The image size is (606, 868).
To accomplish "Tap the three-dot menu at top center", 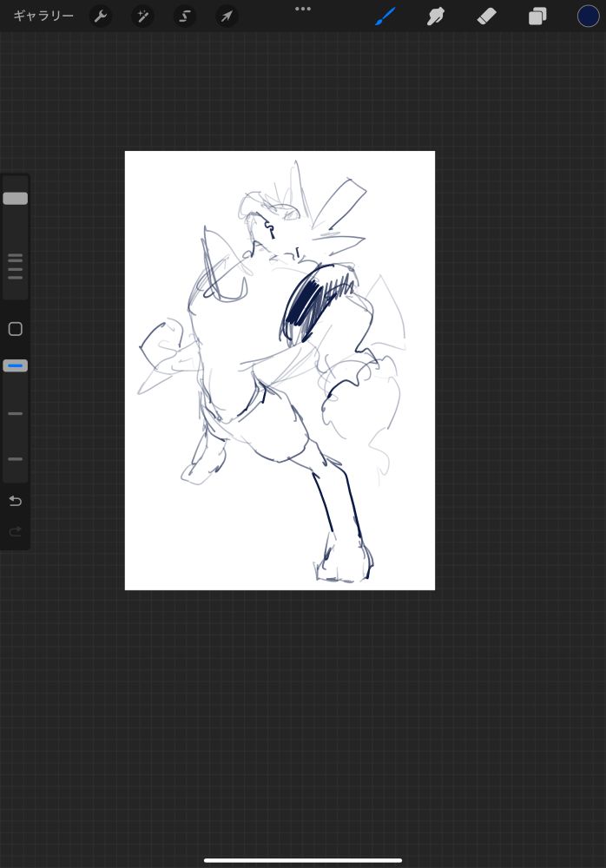I will [x=303, y=9].
